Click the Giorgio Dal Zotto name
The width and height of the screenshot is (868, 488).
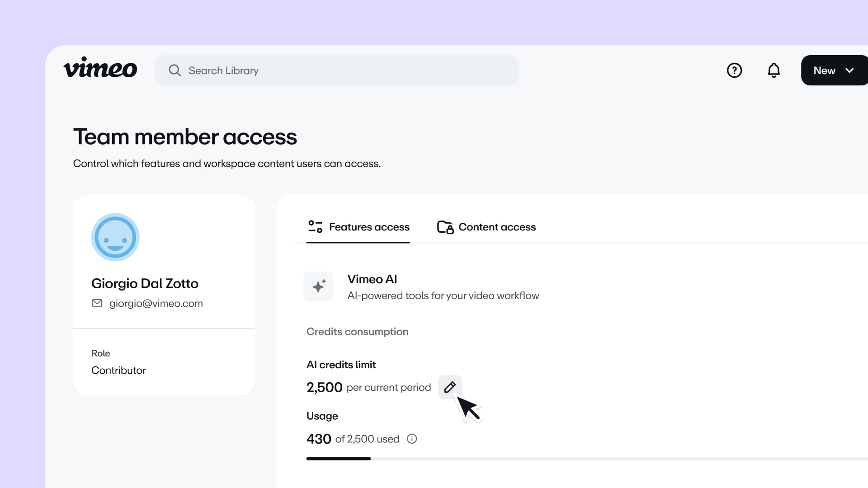(145, 283)
